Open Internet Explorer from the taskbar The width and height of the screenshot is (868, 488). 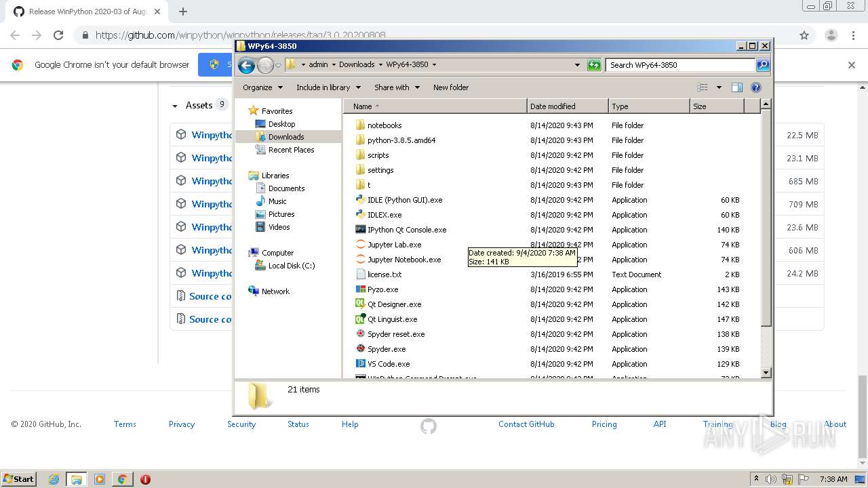(54, 479)
